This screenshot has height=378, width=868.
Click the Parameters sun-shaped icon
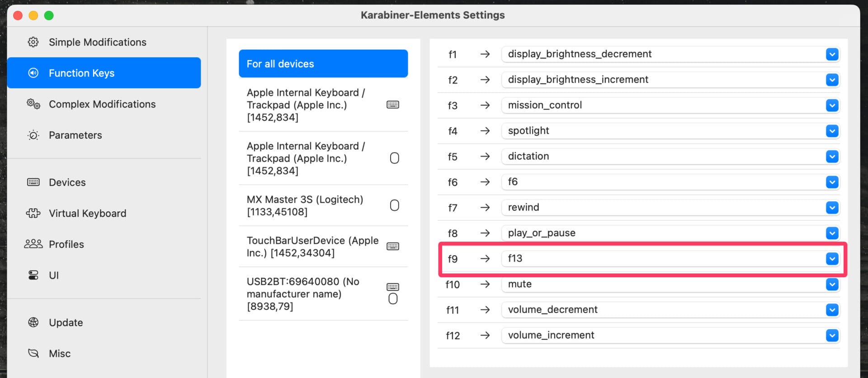(x=33, y=135)
